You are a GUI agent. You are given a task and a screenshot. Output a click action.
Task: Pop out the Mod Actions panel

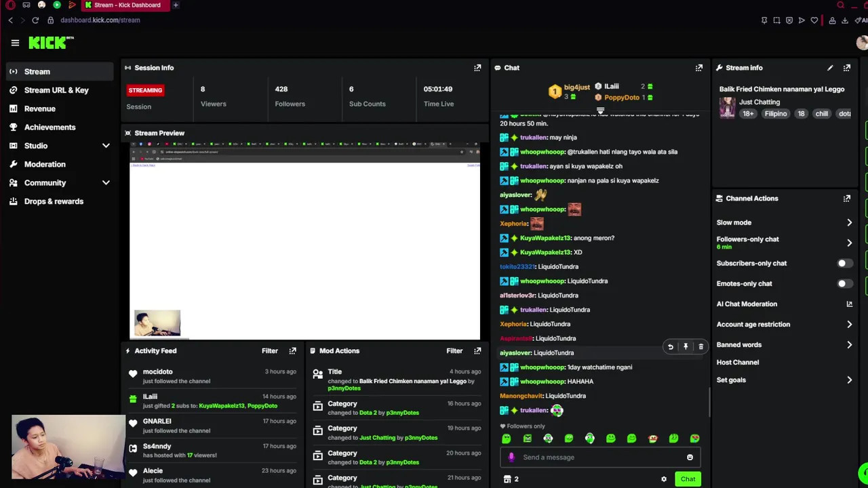click(477, 351)
